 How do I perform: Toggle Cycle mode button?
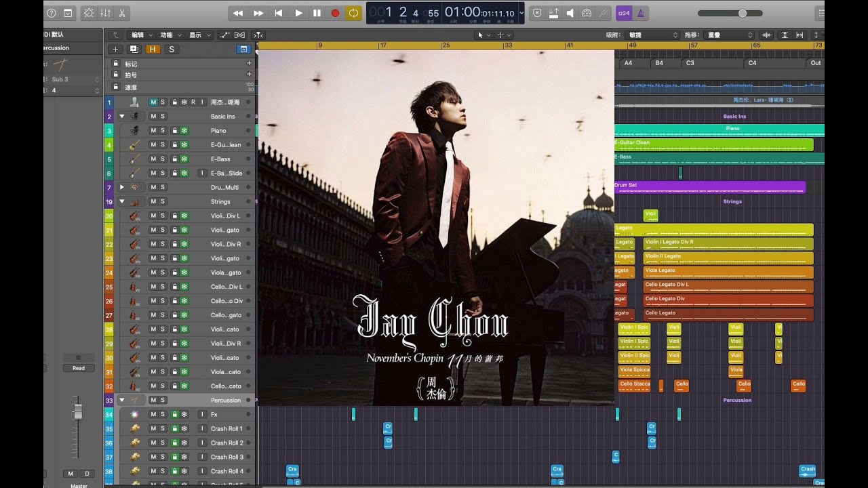point(353,13)
